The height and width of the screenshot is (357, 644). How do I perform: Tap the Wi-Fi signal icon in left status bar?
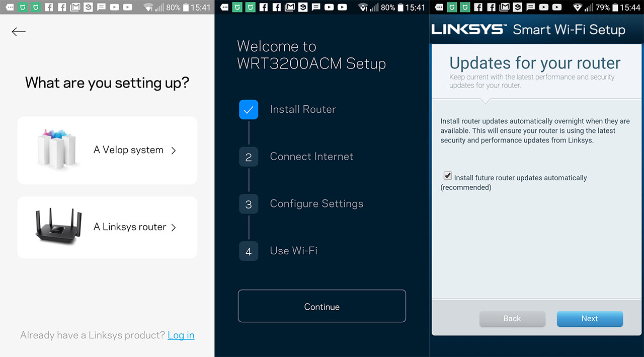(148, 7)
